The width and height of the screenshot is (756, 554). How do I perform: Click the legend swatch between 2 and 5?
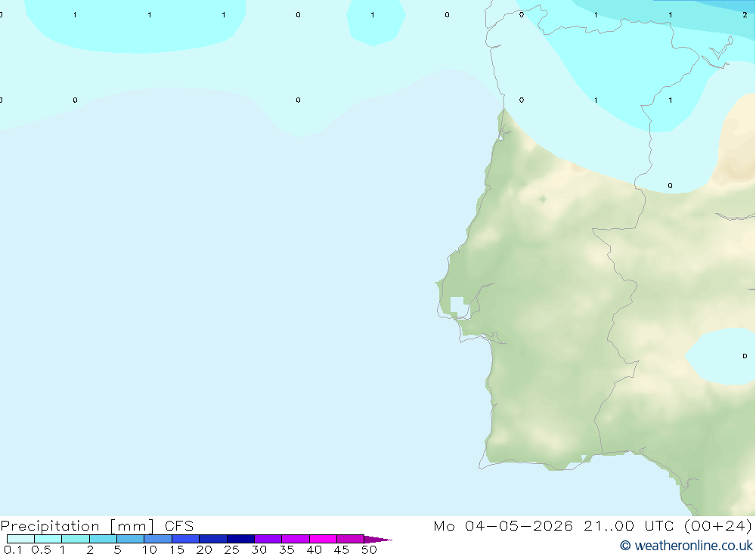(103, 539)
